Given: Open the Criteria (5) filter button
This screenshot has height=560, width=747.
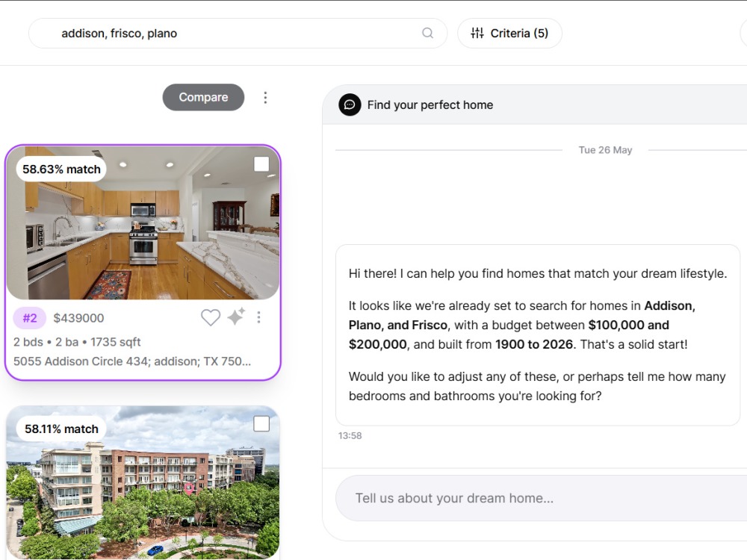Looking at the screenshot, I should [x=509, y=33].
